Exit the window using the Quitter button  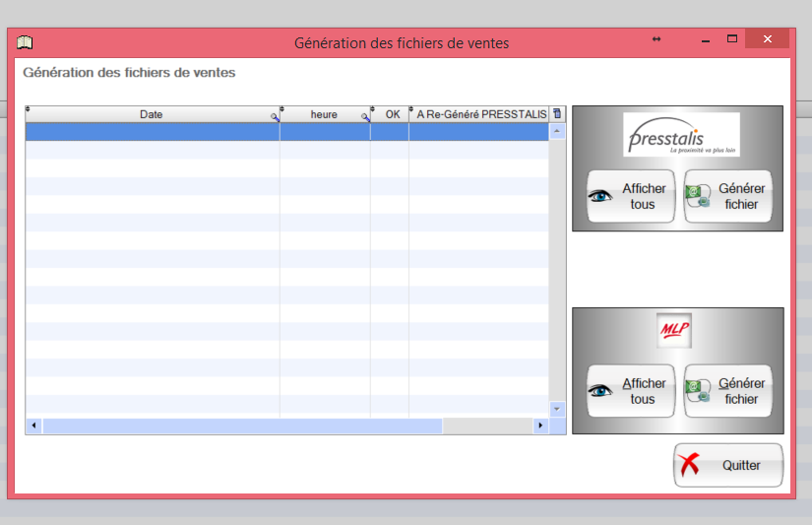coord(728,465)
